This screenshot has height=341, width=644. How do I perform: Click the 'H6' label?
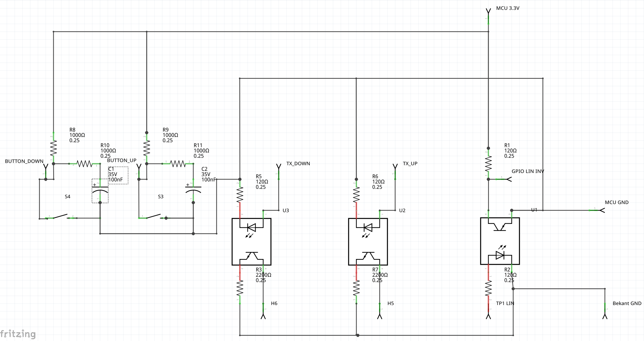point(274,304)
